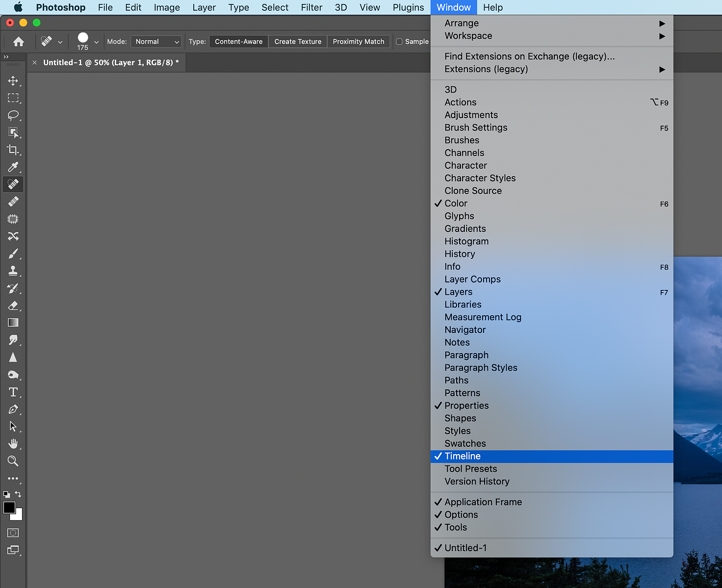Image resolution: width=722 pixels, height=588 pixels.
Task: Open tool preset picker arrow
Action: (x=60, y=42)
